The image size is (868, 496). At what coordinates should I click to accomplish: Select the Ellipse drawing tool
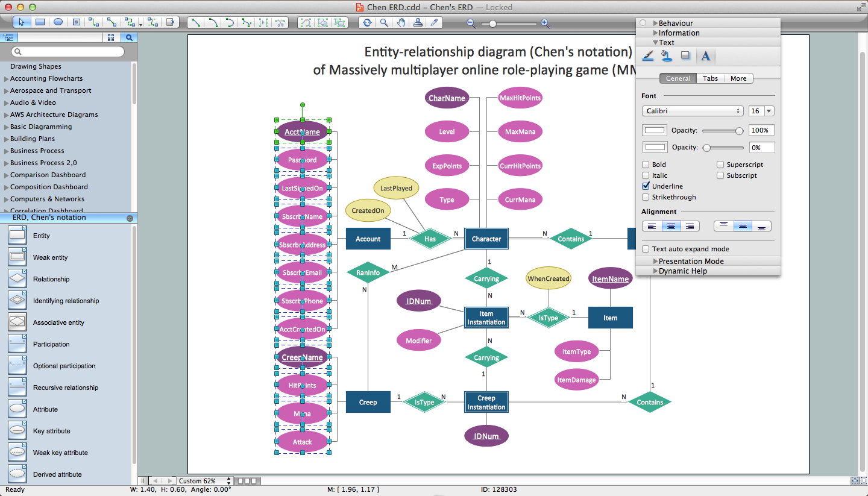coord(57,22)
